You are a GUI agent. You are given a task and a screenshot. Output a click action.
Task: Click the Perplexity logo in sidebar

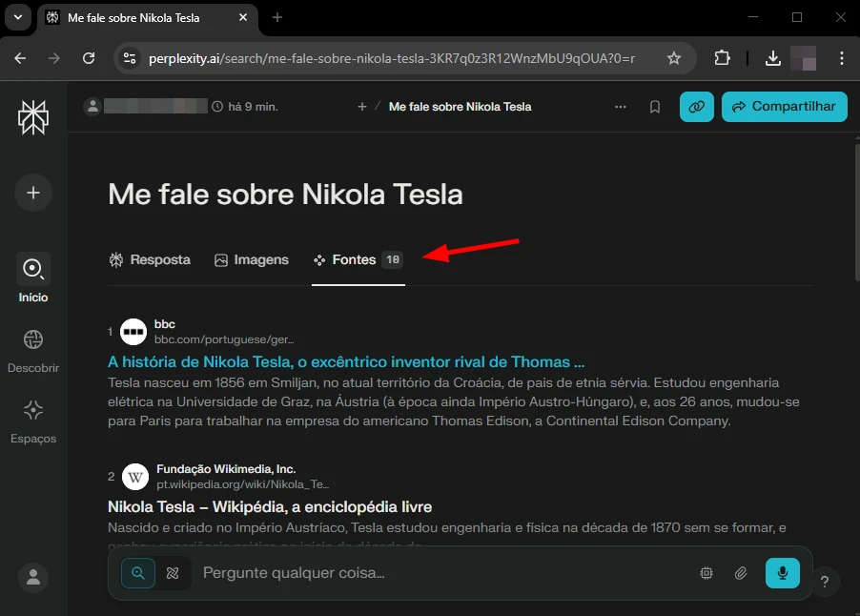coord(33,117)
